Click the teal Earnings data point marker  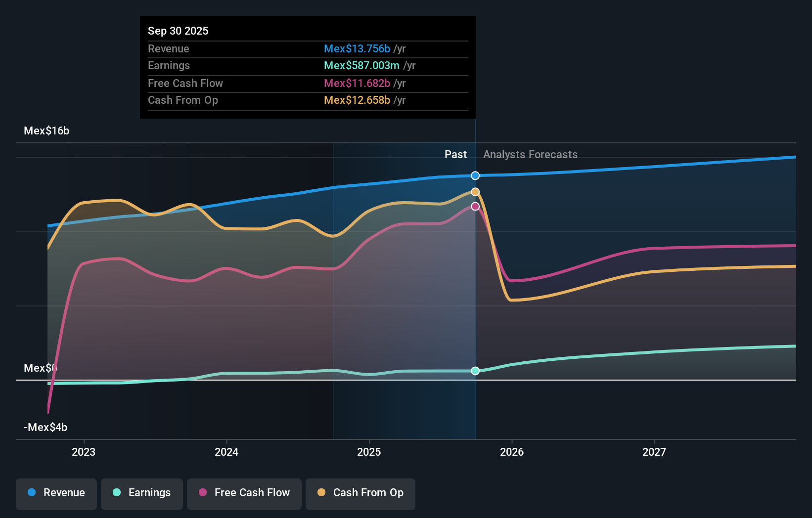475,371
